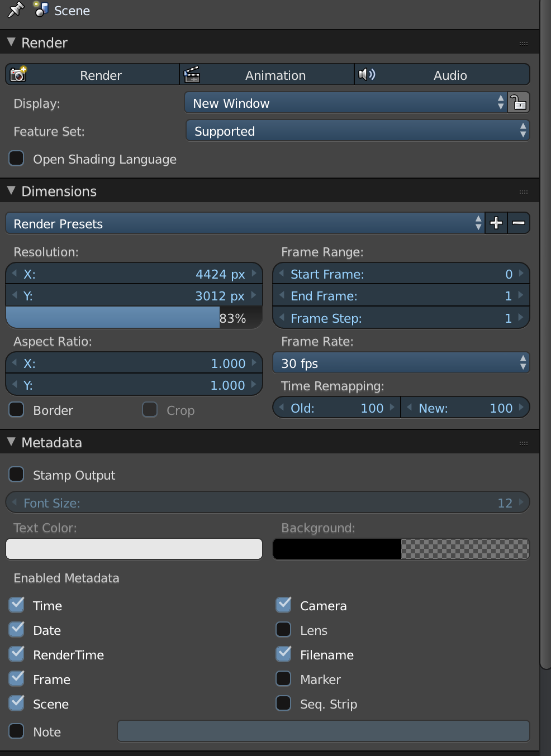Screen dimensions: 551x756
Task: Uncheck the Time metadata option
Action: coord(17,605)
